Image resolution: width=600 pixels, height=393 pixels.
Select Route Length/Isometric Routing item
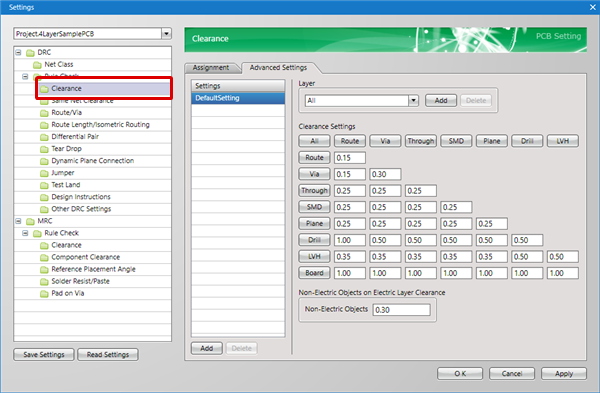pyautogui.click(x=100, y=125)
